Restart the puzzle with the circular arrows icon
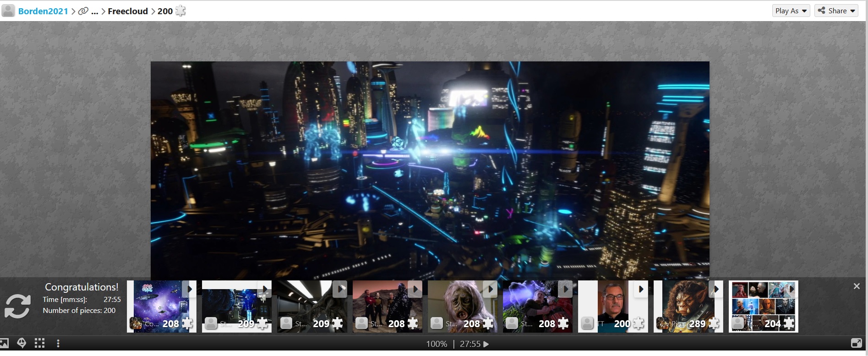 coord(17,306)
